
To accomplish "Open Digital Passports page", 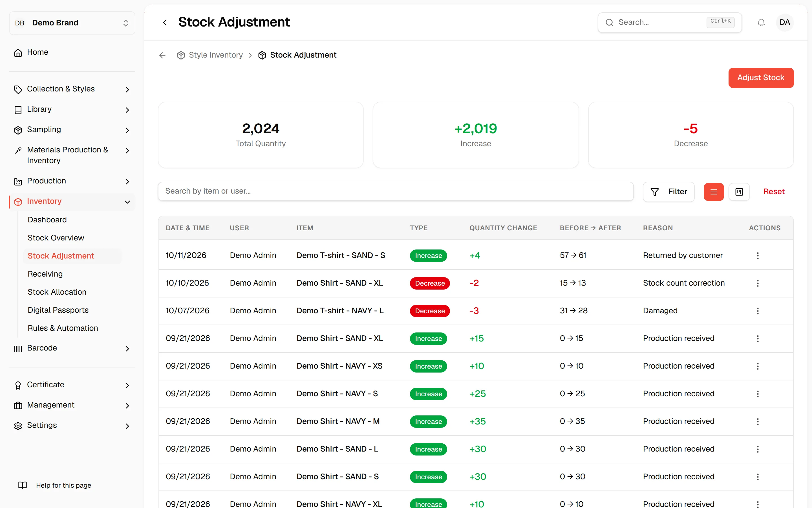I will click(x=58, y=310).
